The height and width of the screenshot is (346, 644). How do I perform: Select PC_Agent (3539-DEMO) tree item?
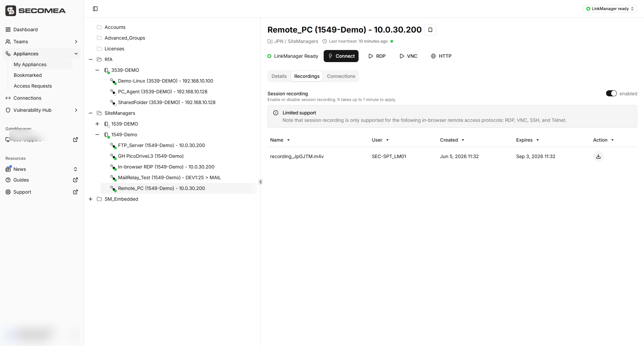(163, 92)
